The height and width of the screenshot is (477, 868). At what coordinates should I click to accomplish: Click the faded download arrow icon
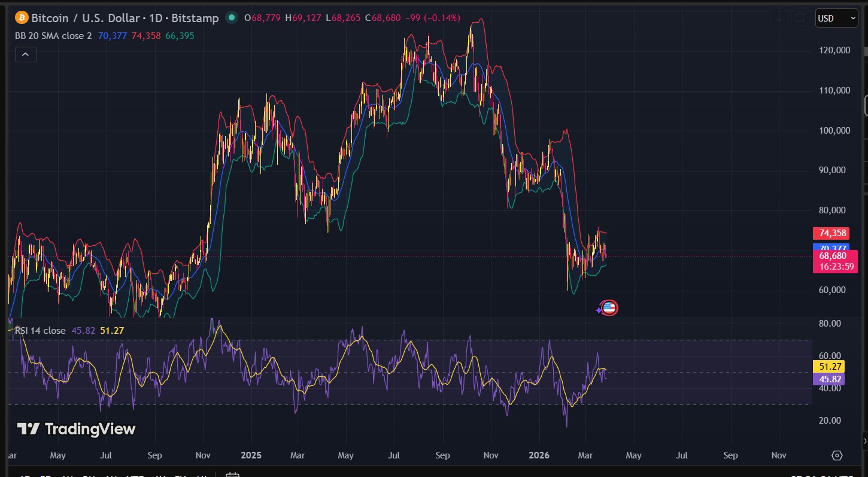[x=779, y=18]
